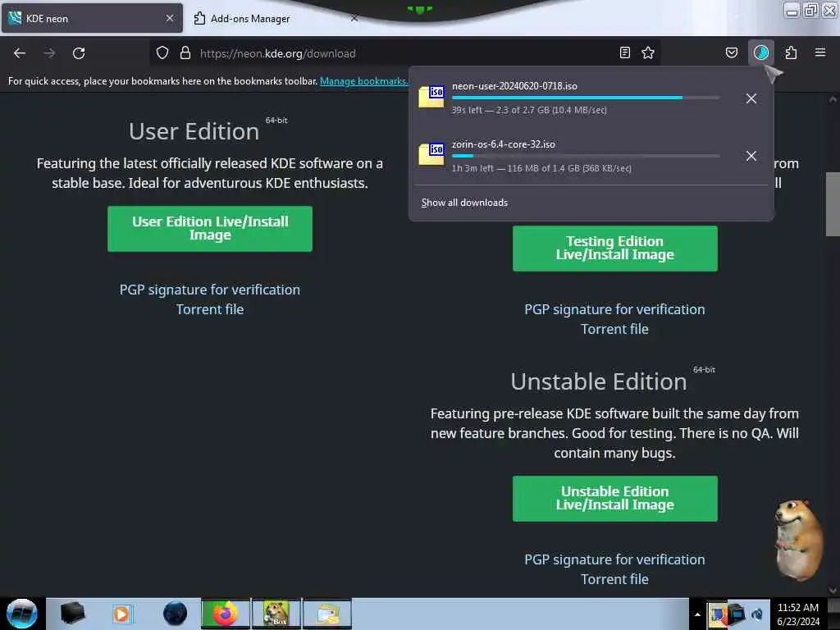The height and width of the screenshot is (630, 840).
Task: Click the zorin-os ISO file icon
Action: coord(431,154)
